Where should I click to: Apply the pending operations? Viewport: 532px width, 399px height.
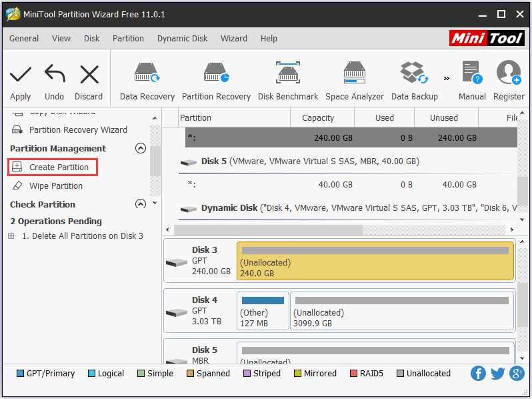21,81
